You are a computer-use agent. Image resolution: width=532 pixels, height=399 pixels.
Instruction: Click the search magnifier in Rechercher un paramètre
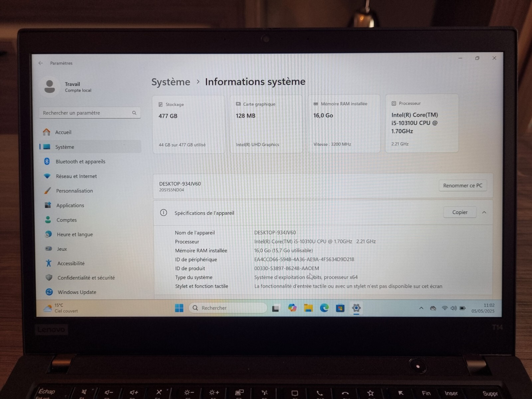click(x=134, y=113)
